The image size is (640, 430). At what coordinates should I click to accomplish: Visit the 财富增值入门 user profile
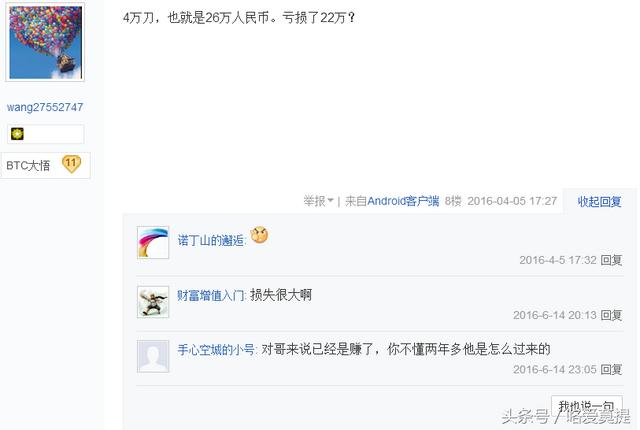pyautogui.click(x=211, y=295)
